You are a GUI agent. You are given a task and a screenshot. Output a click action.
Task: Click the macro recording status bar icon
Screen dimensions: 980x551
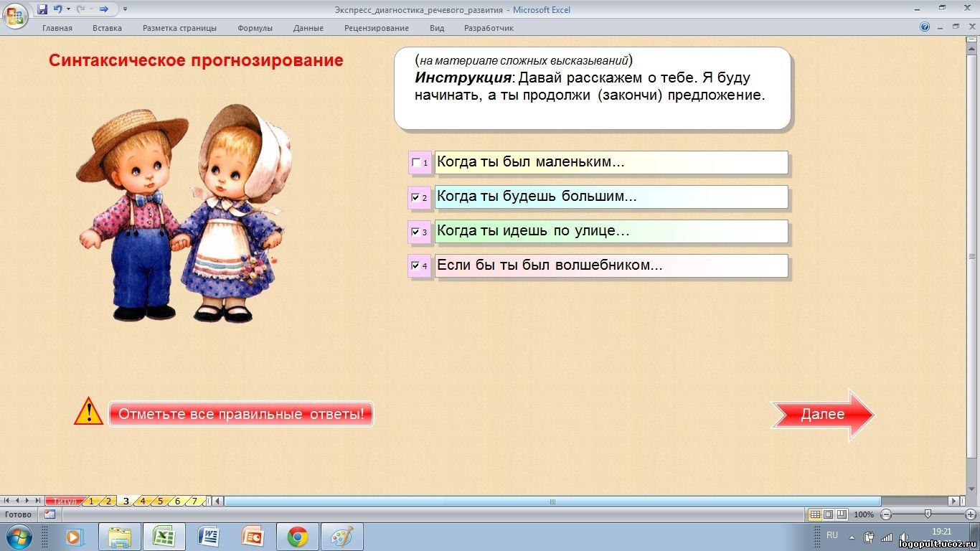pos(50,514)
